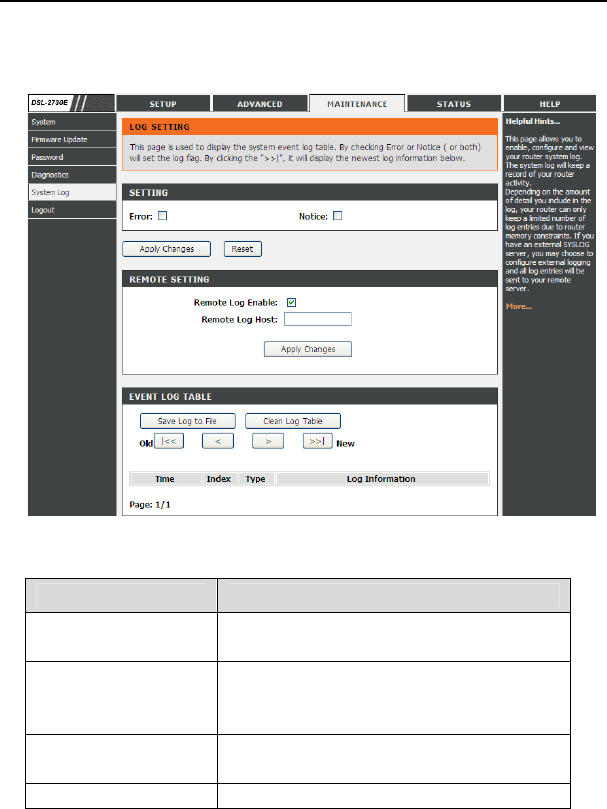Click the LOG SETTING heading
Screen dimensions: 607x809
159,127
